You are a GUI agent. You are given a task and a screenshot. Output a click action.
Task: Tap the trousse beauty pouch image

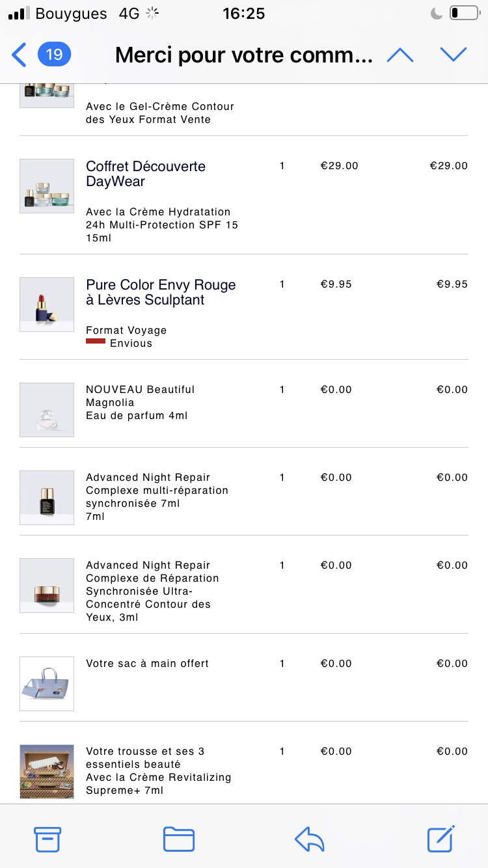[x=47, y=772]
